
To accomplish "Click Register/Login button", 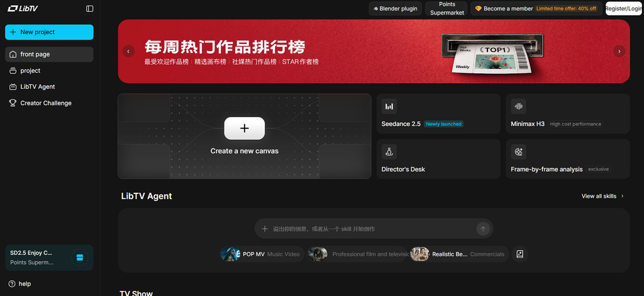I will [623, 9].
